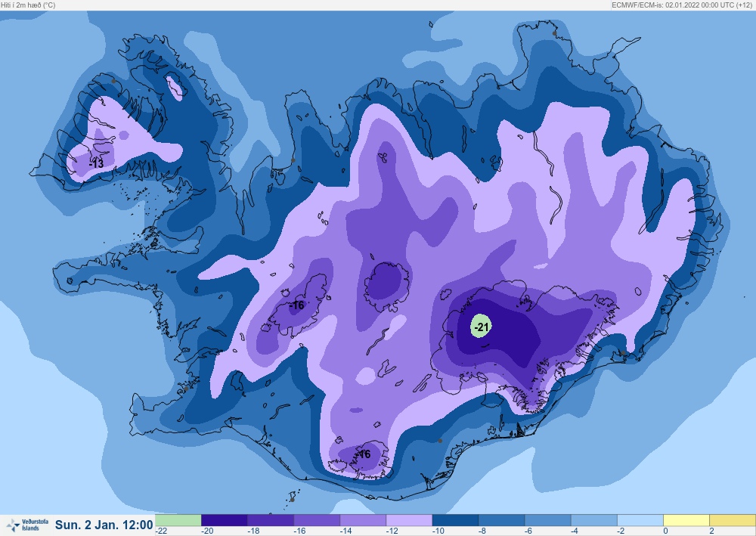Screen dimensions: 756x536
Task: Click the -16 label on the southern coastal glacier
Action: coord(364,454)
